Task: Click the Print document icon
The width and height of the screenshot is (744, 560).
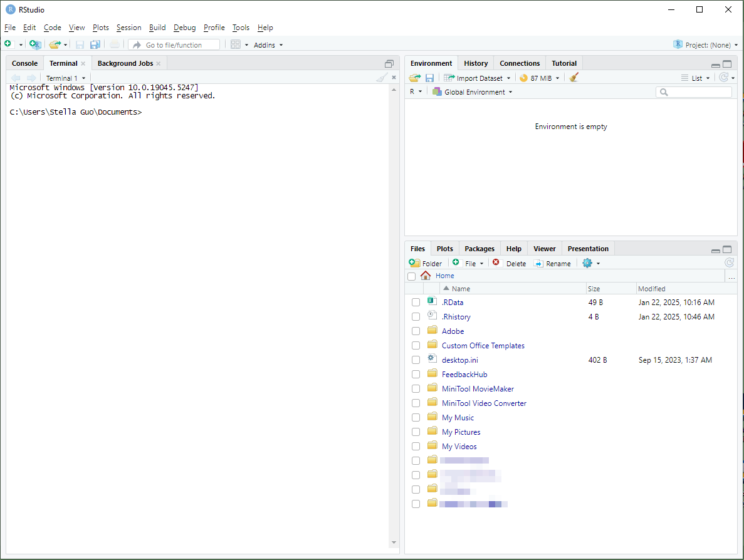Action: [x=114, y=44]
